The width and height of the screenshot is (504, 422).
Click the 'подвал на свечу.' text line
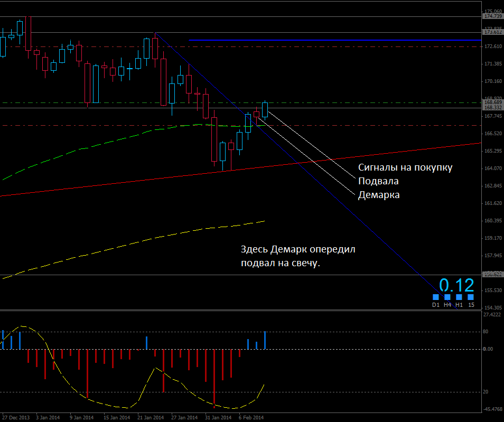click(281, 263)
